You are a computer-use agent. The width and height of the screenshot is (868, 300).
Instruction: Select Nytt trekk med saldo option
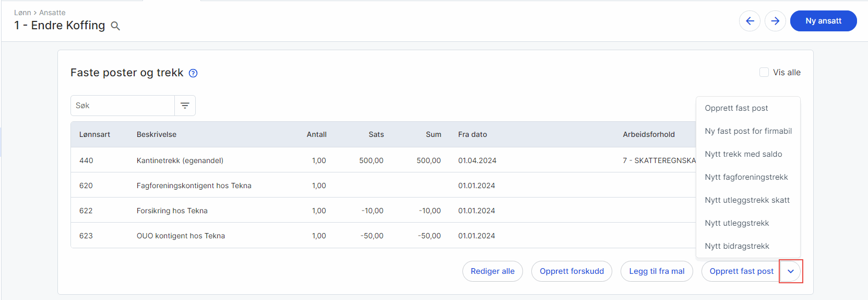[x=743, y=154]
